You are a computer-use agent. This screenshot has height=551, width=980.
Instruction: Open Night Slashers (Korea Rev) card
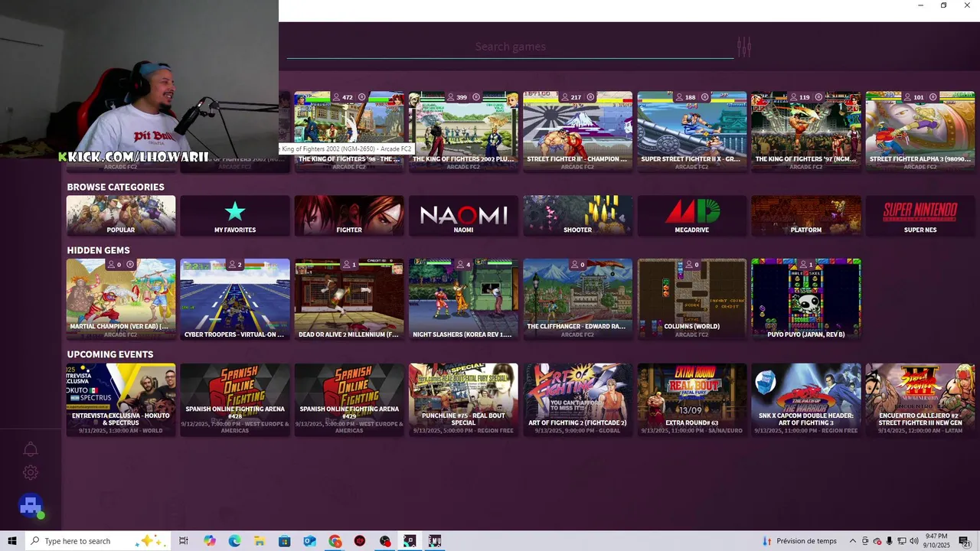(x=463, y=298)
